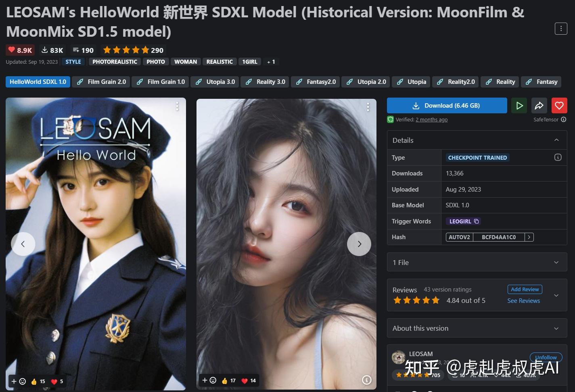Select the Utopia 3.0 version tab
575x392 pixels.
click(x=215, y=81)
